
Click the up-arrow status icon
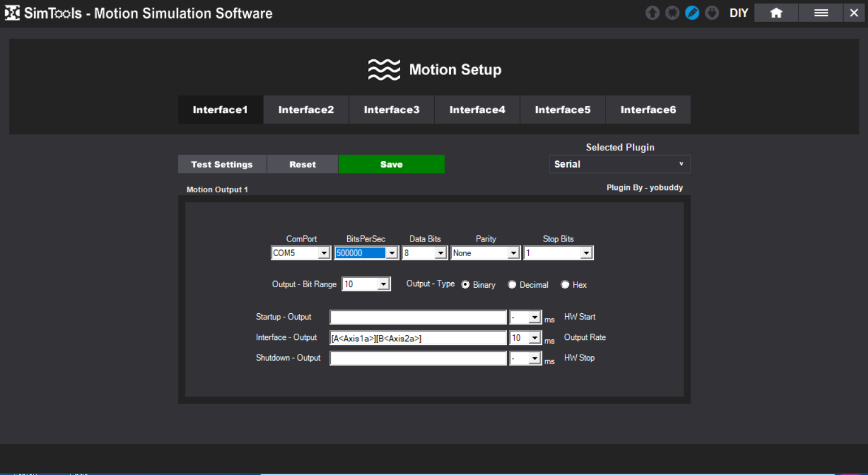coord(652,13)
